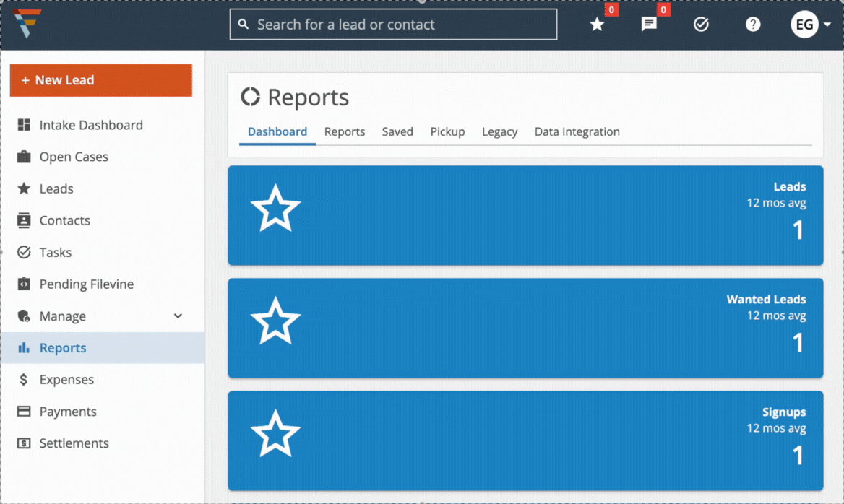
Task: Go to Intake Dashboard in sidebar
Action: pyautogui.click(x=90, y=125)
